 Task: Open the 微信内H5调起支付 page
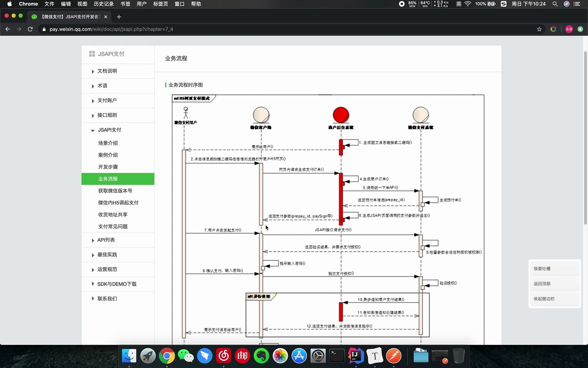pos(118,203)
